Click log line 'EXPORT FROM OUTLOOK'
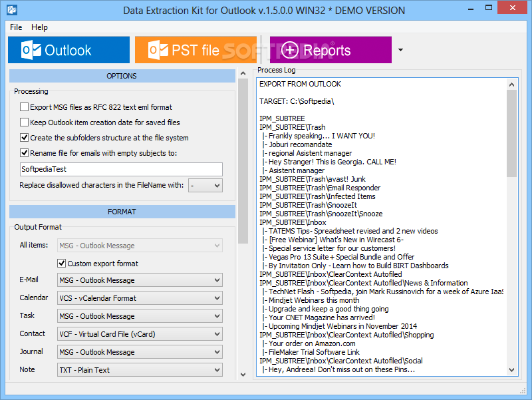 [301, 84]
